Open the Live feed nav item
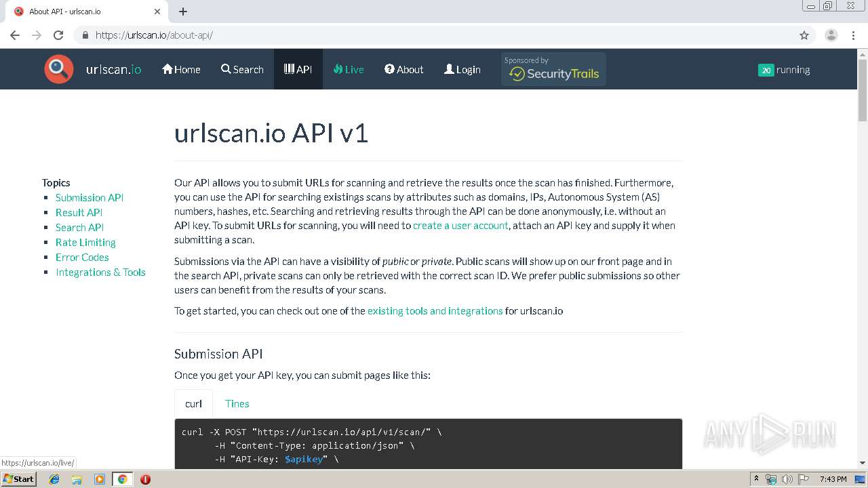 click(349, 69)
